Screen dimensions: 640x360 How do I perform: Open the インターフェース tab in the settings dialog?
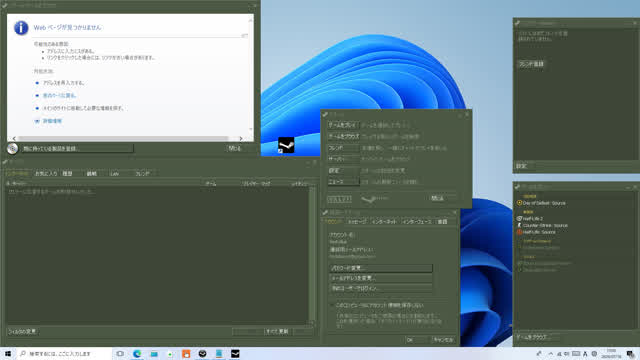pyautogui.click(x=417, y=222)
